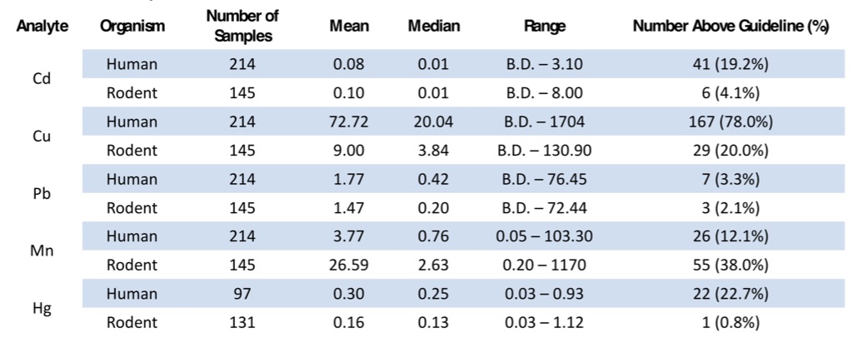Screen dimensions: 868x352
Task: Click the Mn analyte label
Action: (41, 251)
